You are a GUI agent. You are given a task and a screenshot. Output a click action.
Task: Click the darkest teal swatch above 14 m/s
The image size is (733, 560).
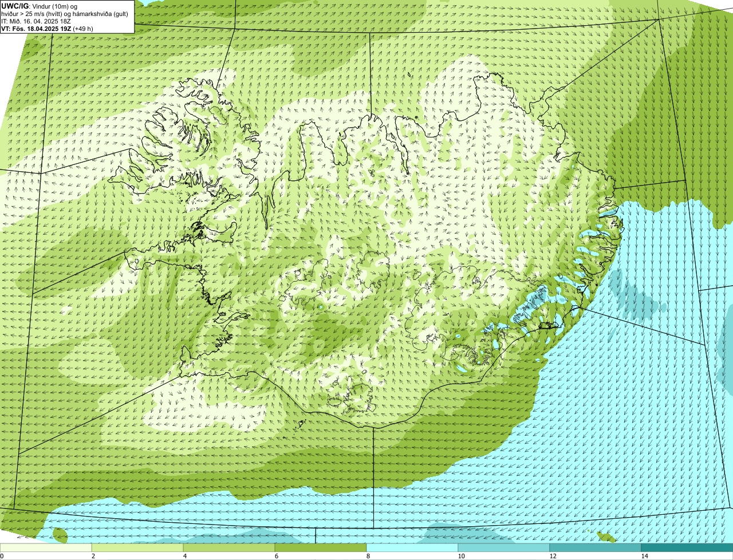click(x=687, y=547)
